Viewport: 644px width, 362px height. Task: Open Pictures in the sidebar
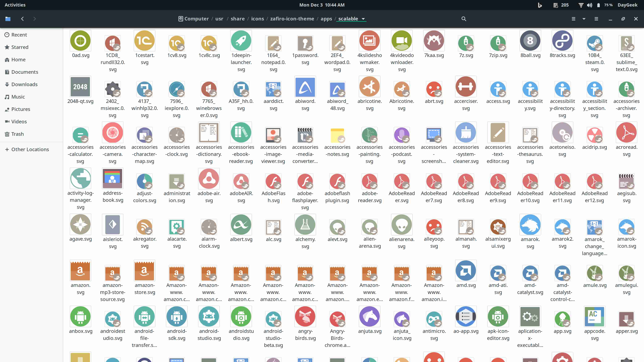tap(32, 109)
